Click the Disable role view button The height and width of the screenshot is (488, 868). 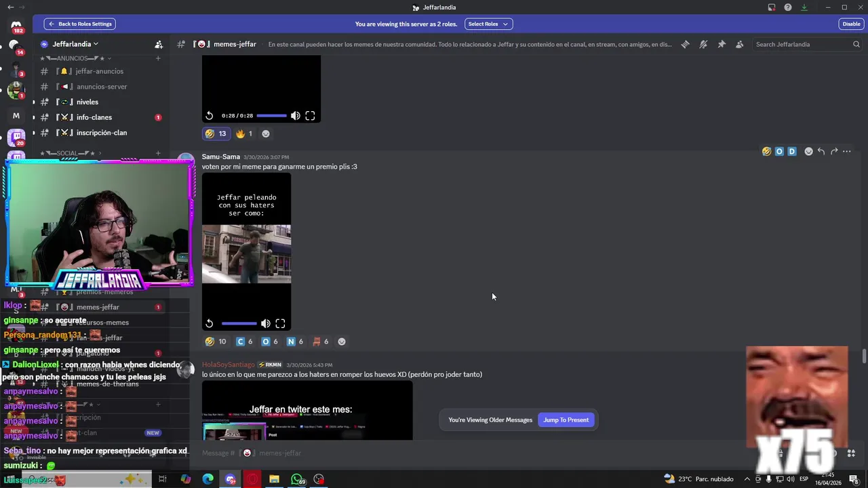pyautogui.click(x=851, y=24)
